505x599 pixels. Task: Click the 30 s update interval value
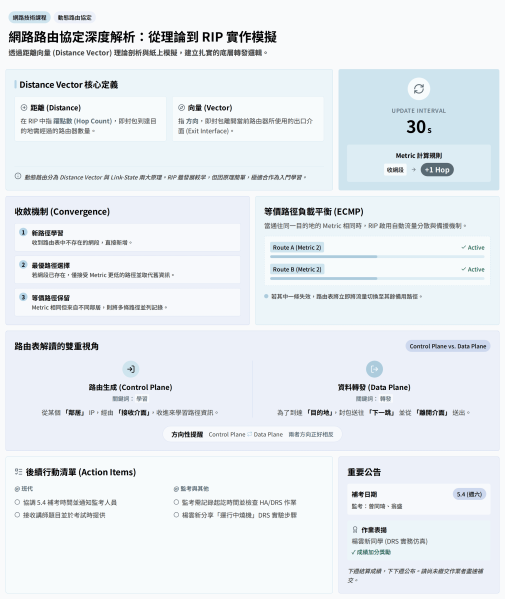tap(419, 127)
